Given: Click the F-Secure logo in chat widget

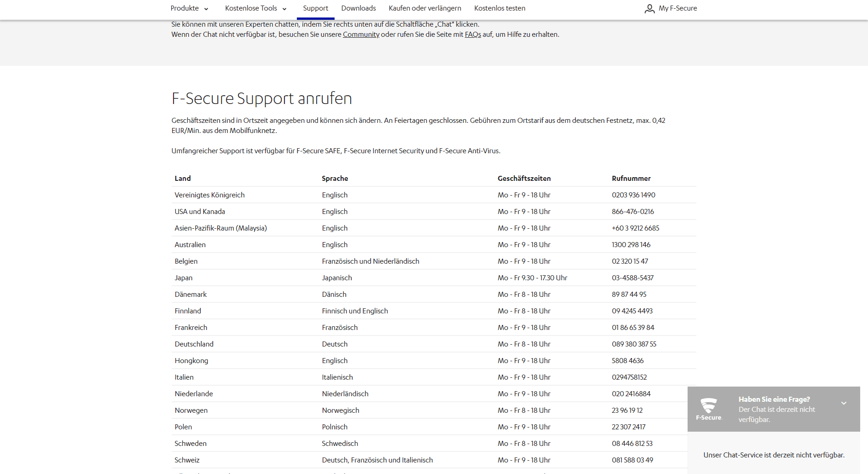Looking at the screenshot, I should 709,409.
